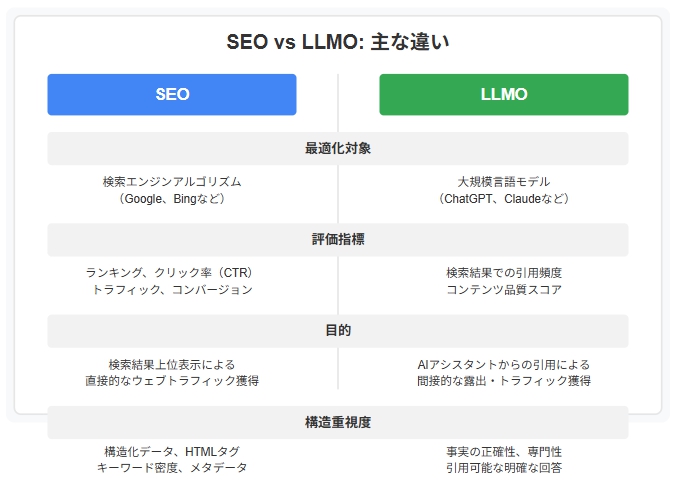Image resolution: width=678 pixels, height=493 pixels.
Task: Select the 大規模言語モデル text
Action: pyautogui.click(x=504, y=182)
